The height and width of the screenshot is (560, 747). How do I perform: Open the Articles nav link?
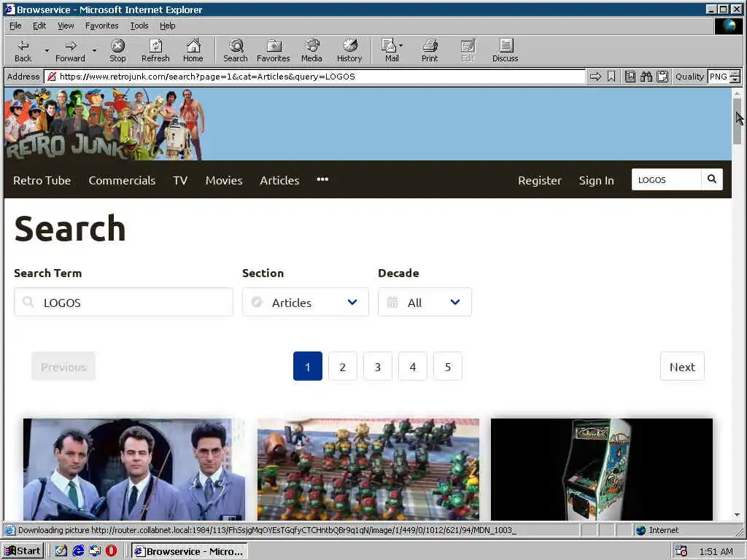279,181
